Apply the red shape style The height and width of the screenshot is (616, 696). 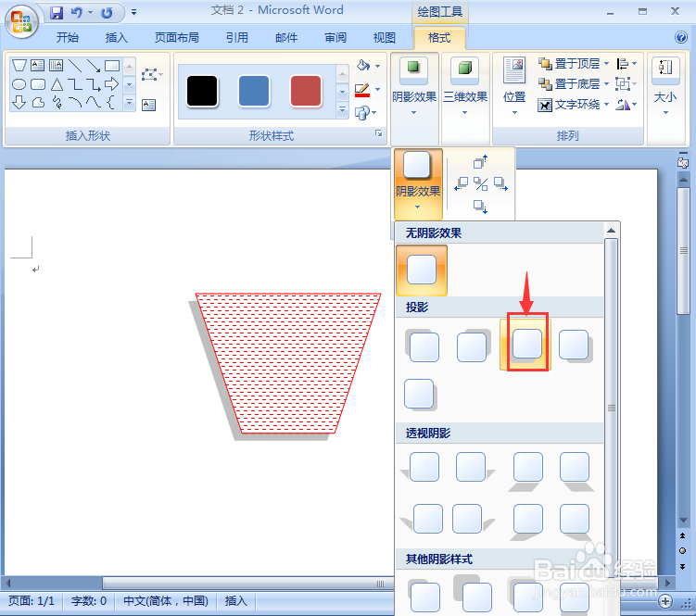(306, 91)
